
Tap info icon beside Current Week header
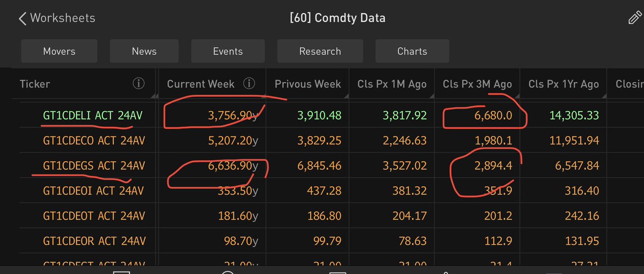pos(248,84)
